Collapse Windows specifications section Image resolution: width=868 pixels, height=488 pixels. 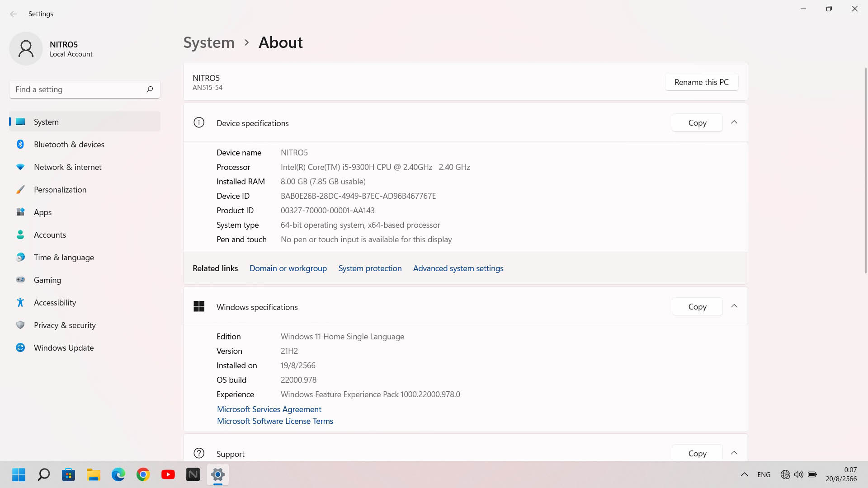pyautogui.click(x=734, y=306)
